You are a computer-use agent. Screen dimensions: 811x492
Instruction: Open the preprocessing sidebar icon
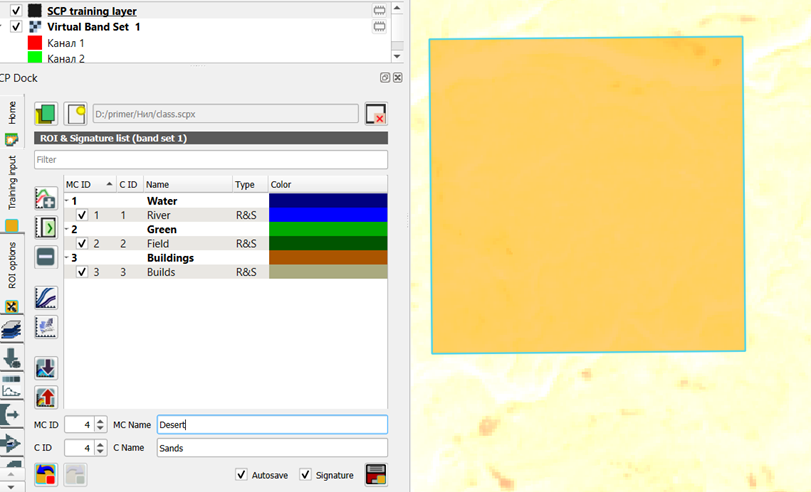pyautogui.click(x=11, y=357)
